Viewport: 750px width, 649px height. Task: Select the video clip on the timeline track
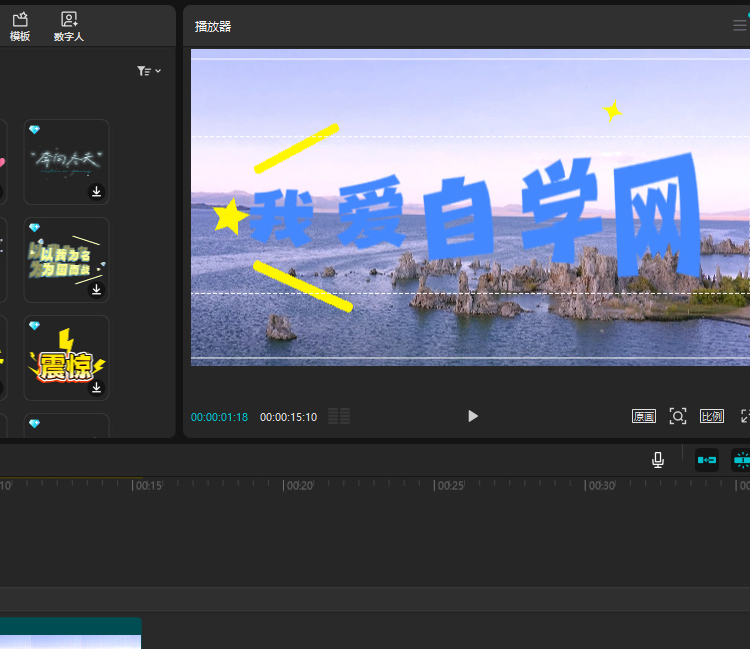click(70, 633)
